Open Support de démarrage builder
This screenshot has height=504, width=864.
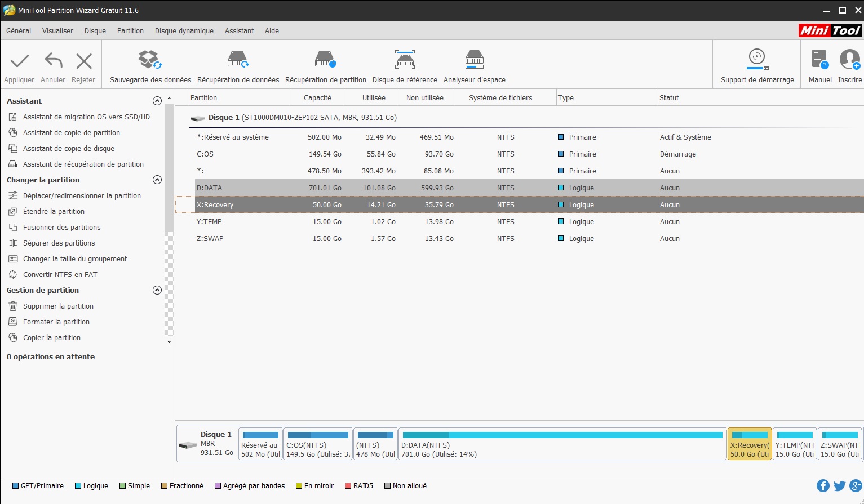pos(757,67)
